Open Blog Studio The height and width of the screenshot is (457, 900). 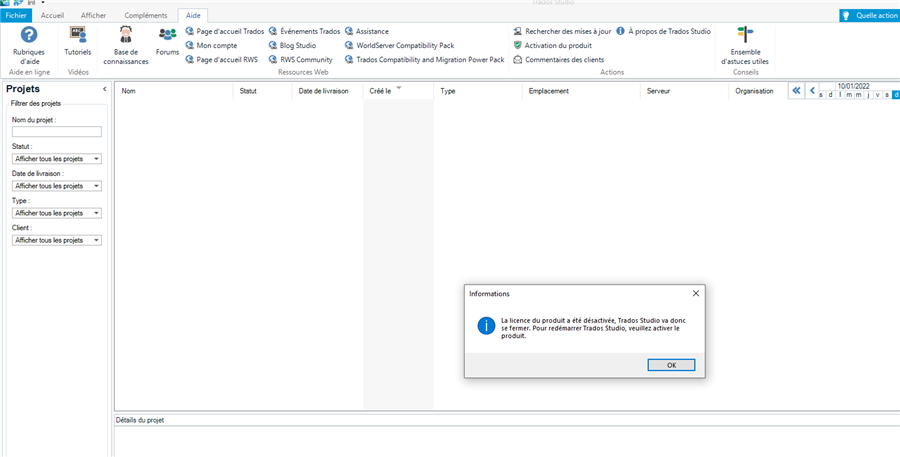pos(292,45)
